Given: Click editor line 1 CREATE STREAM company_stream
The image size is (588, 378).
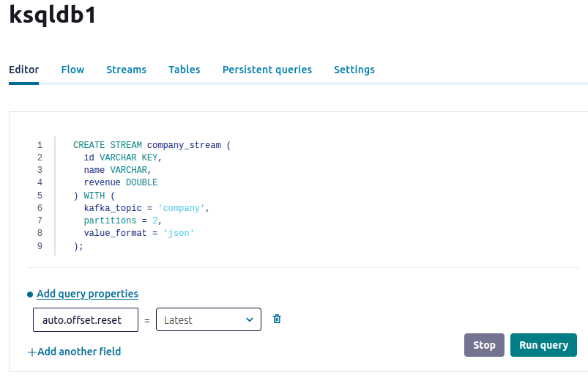Looking at the screenshot, I should (152, 145).
